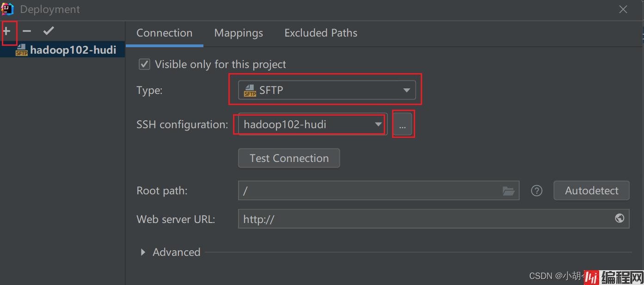This screenshot has height=285, width=644.
Task: Click the folder browse icon in Root path
Action: tap(508, 191)
